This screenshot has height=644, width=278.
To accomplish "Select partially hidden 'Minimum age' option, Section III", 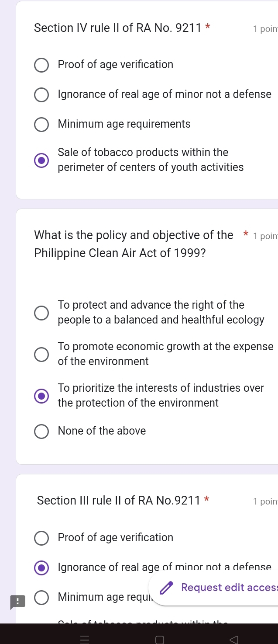I will click(x=42, y=597).
